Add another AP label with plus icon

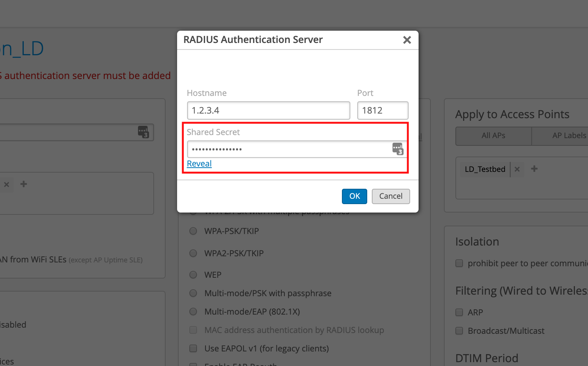tap(534, 169)
